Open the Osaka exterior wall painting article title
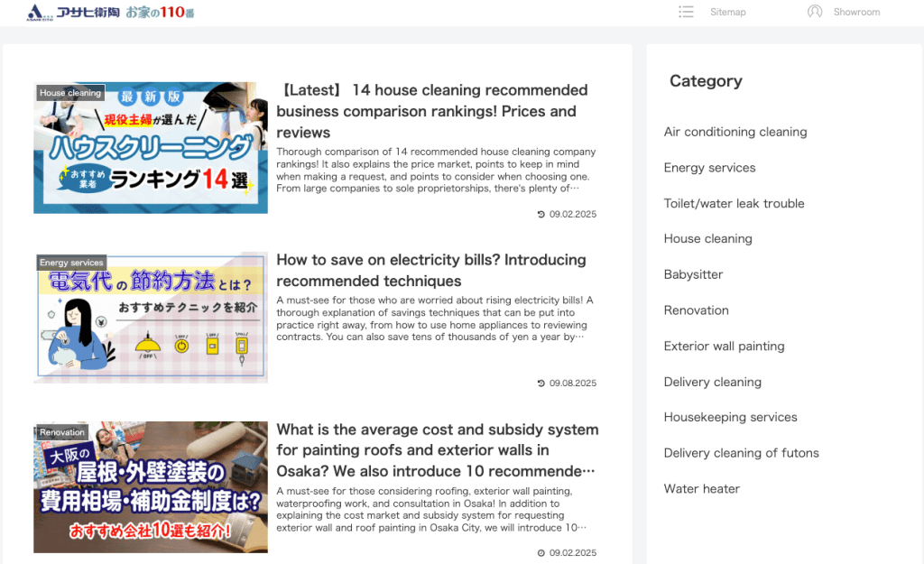The image size is (924, 564). click(x=437, y=450)
